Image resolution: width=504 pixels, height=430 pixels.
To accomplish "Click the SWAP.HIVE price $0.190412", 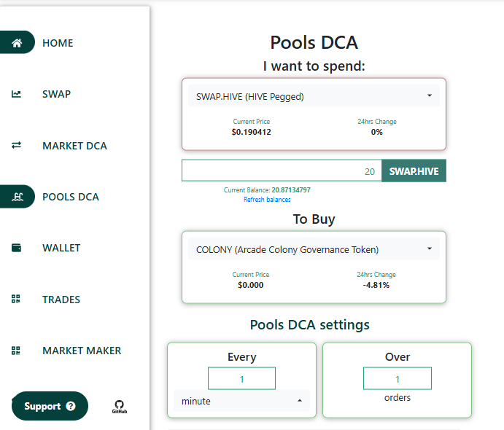I will [252, 132].
